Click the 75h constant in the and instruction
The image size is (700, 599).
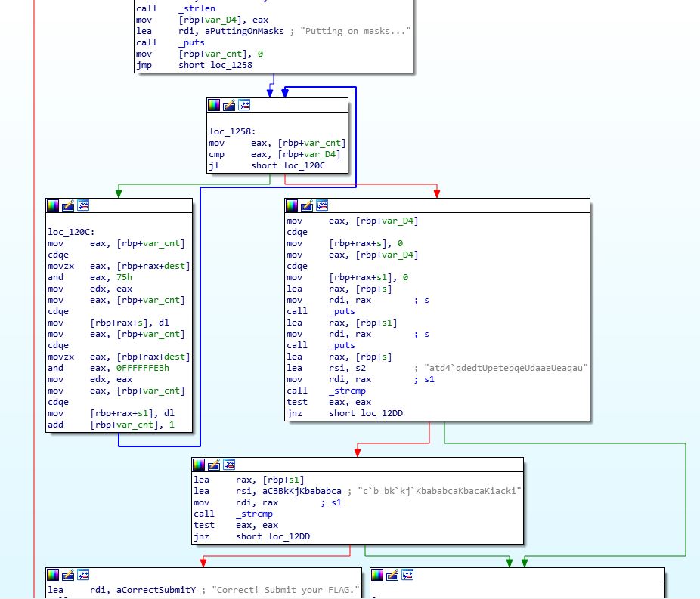coord(124,277)
